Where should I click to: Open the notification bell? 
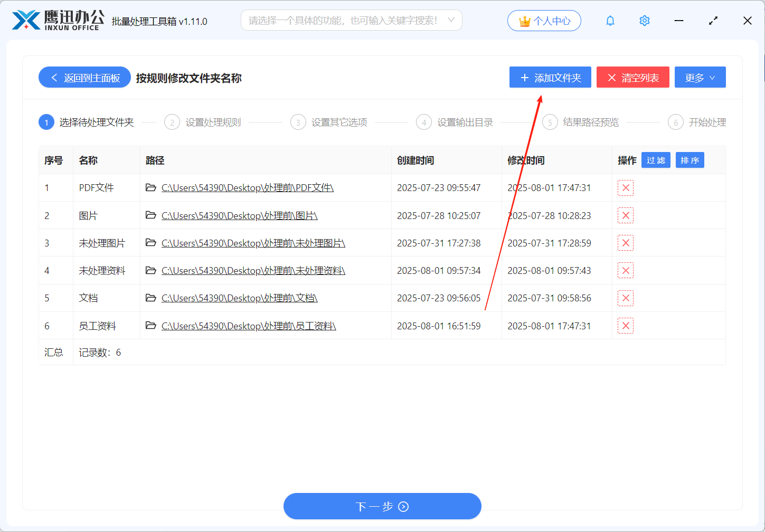610,21
